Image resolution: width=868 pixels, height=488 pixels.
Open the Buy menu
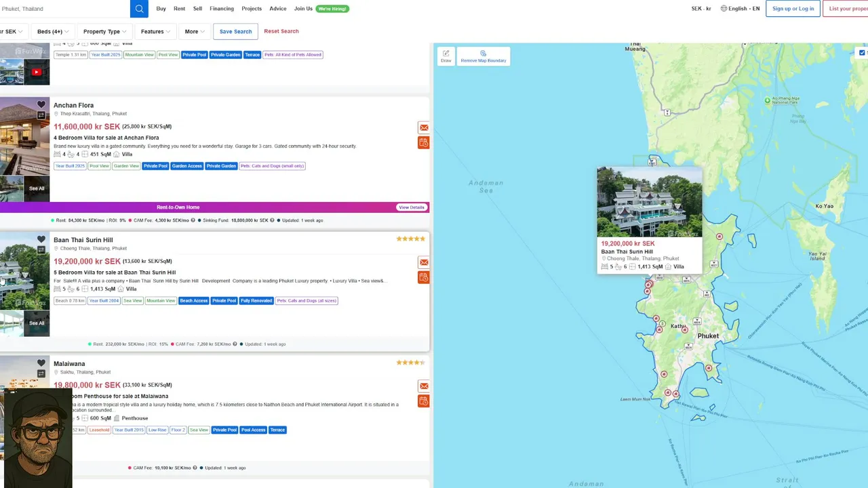161,9
